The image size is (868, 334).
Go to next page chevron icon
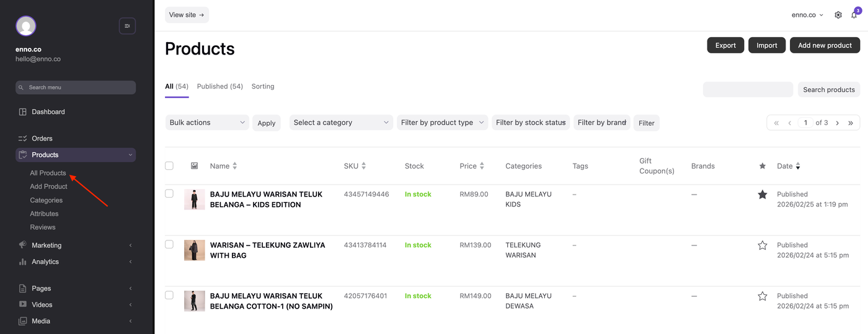[837, 123]
